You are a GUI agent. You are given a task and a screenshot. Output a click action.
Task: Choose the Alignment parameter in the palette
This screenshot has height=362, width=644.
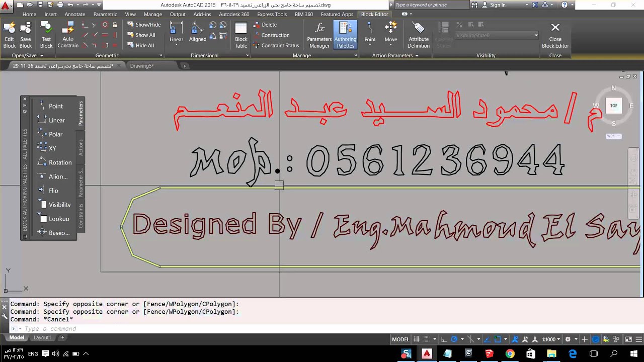point(52,176)
